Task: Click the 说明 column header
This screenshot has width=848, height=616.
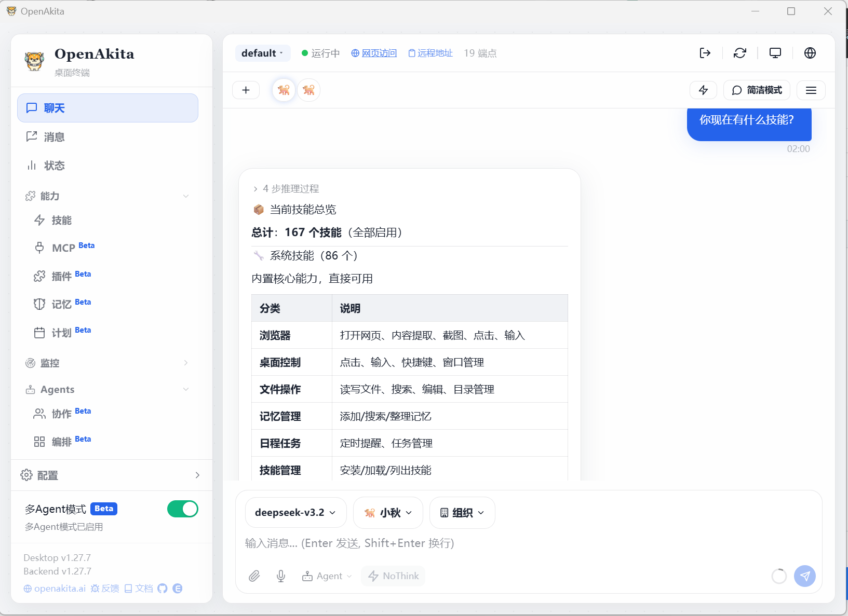Action: pyautogui.click(x=450, y=308)
